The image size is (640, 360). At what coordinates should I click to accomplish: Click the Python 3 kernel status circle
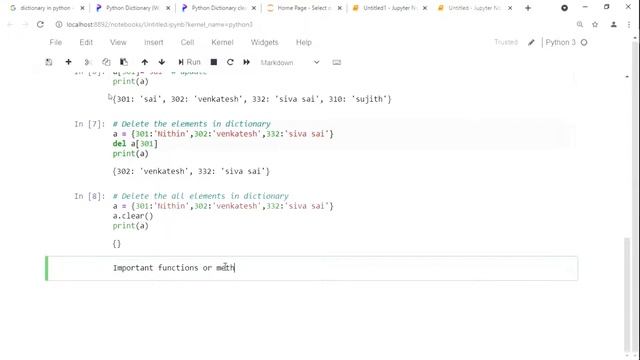point(584,42)
